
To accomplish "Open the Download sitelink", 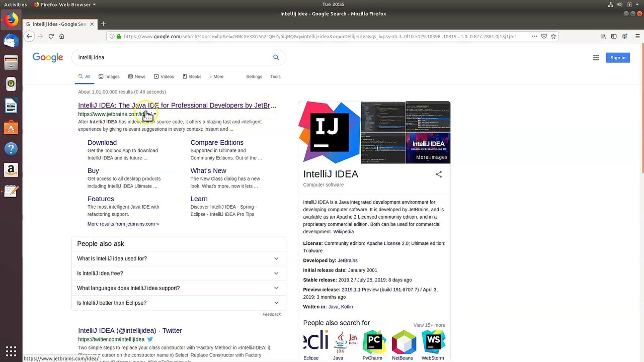I will pyautogui.click(x=102, y=143).
